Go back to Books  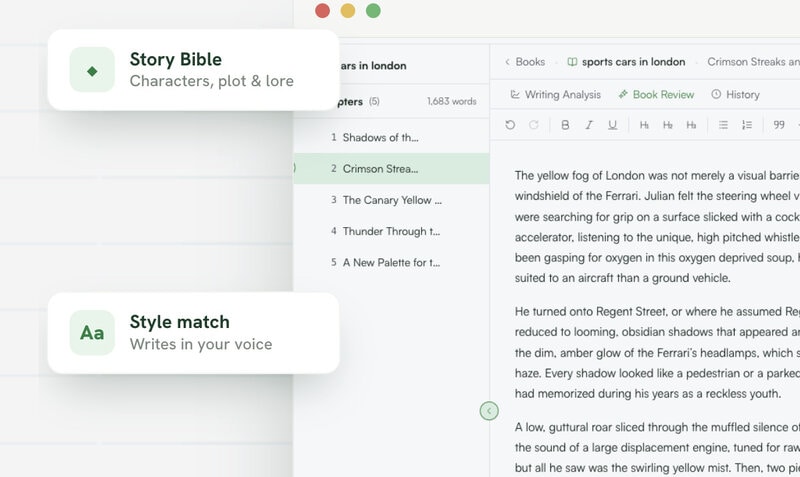tap(525, 62)
